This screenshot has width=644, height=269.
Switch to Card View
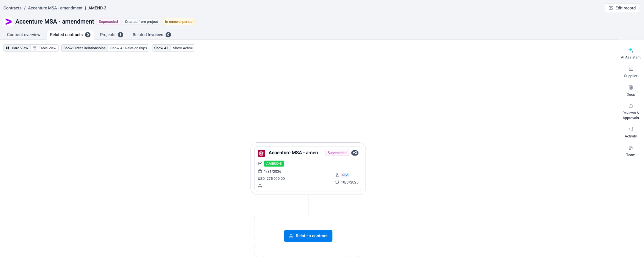17,48
